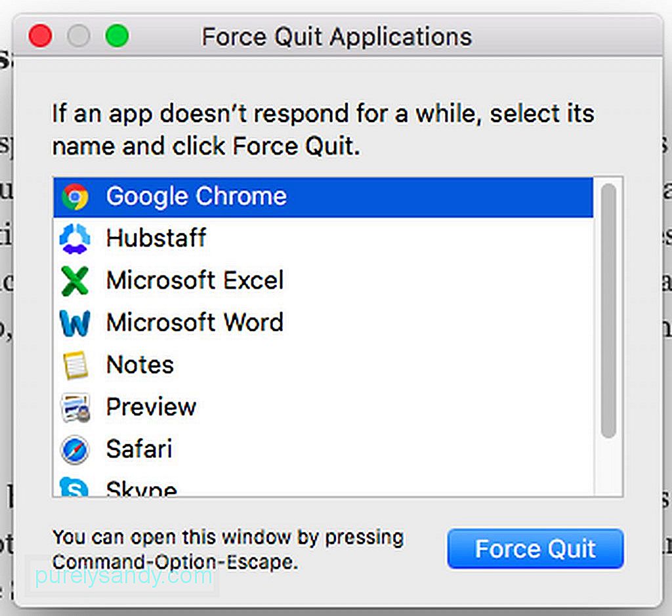The width and height of the screenshot is (672, 616).
Task: Close the Force Quit Applications window
Action: pos(41,35)
